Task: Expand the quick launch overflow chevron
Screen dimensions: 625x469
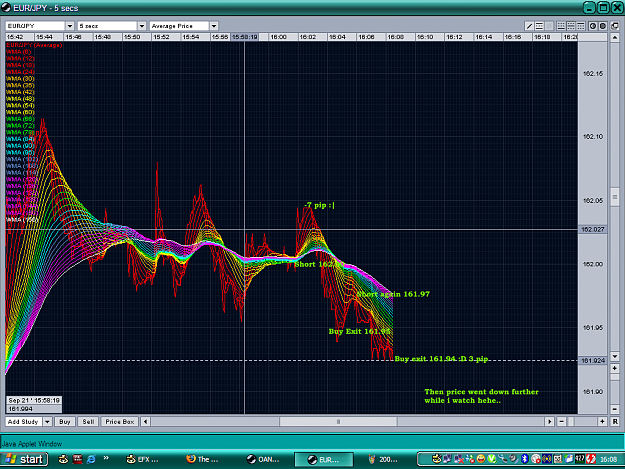Action: tap(106, 458)
